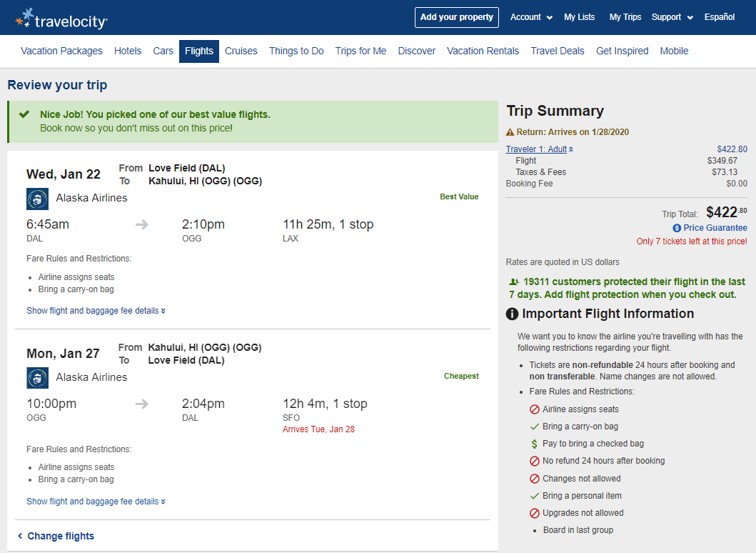This screenshot has height=553, width=756.
Task: Click arrow between 6:45am and 2:10pm
Action: tap(142, 224)
